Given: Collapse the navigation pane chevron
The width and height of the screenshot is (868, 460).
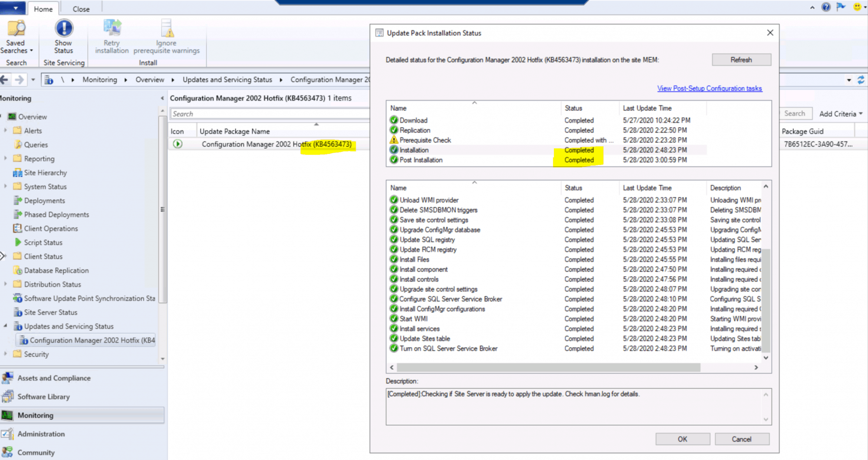Looking at the screenshot, I should 162,99.
